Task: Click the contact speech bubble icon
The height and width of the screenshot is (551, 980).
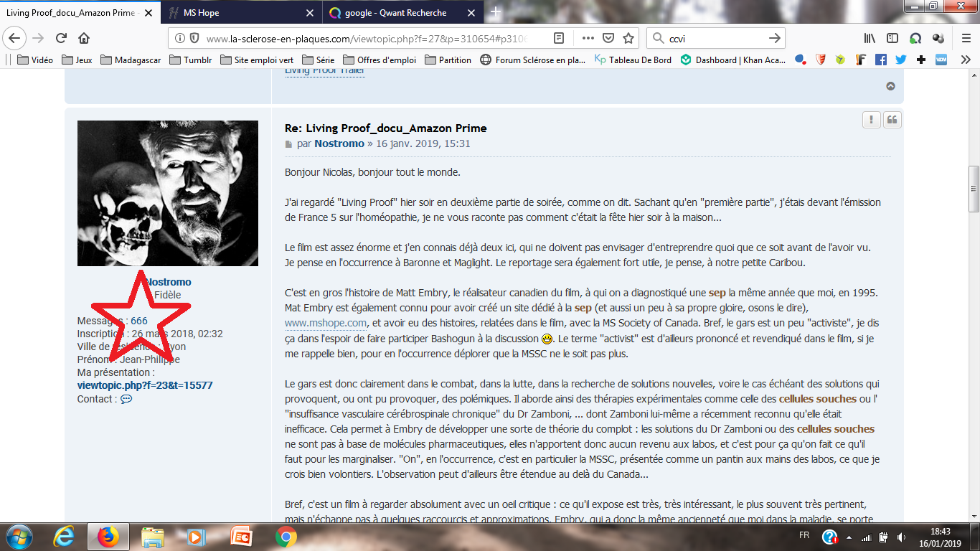Action: tap(126, 399)
